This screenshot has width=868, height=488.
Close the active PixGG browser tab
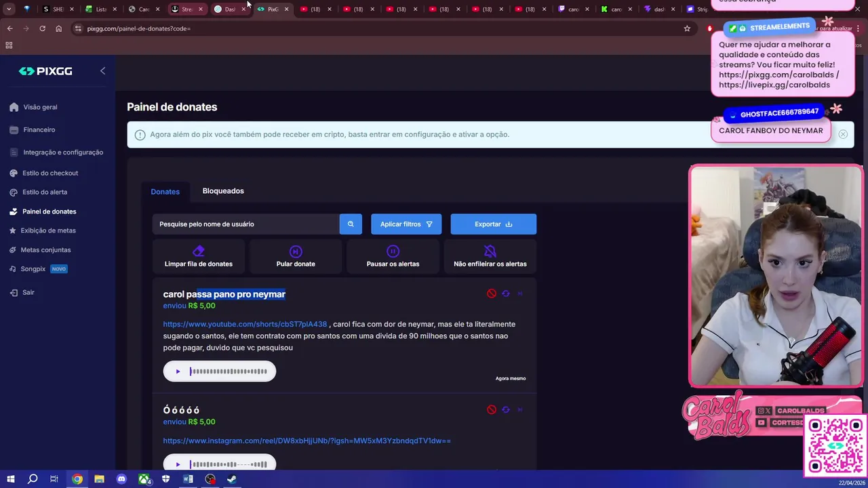[286, 9]
